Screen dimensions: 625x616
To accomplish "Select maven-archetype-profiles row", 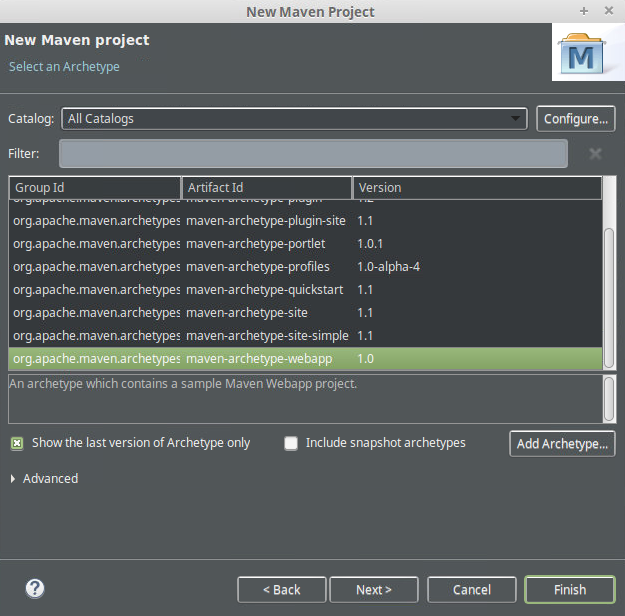I will click(305, 267).
